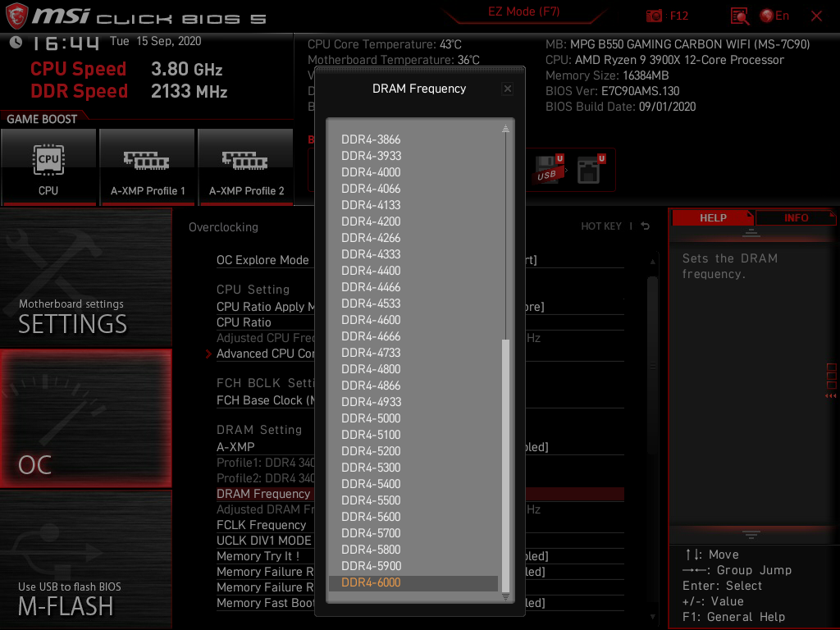
Task: Select DDR4-3933 frequency
Action: point(371,156)
